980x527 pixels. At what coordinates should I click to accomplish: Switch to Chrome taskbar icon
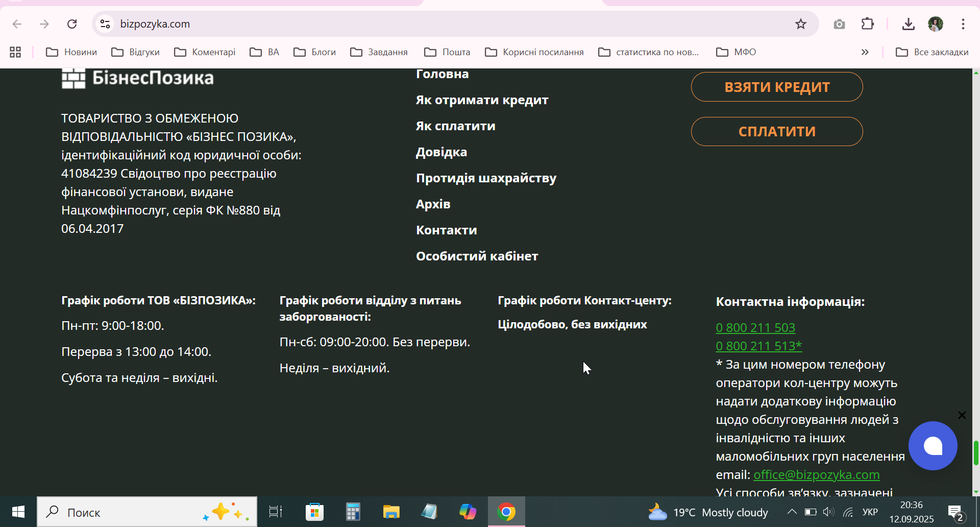tap(506, 512)
